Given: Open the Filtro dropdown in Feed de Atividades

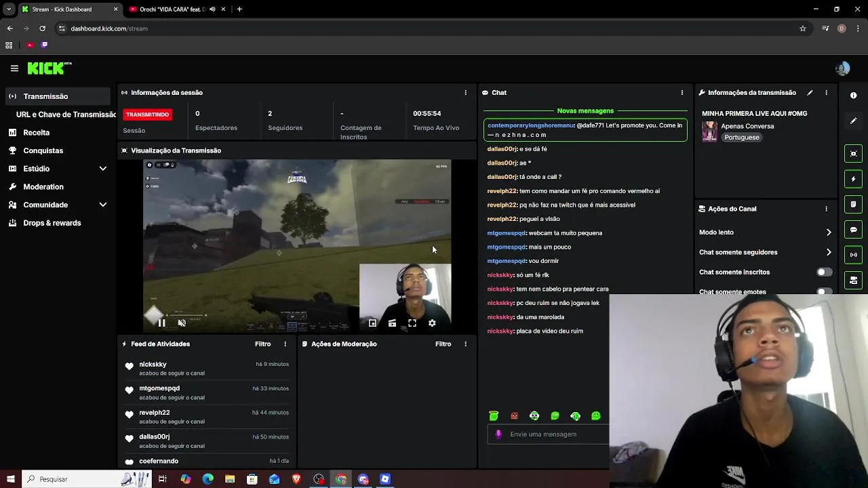Looking at the screenshot, I should 262,344.
